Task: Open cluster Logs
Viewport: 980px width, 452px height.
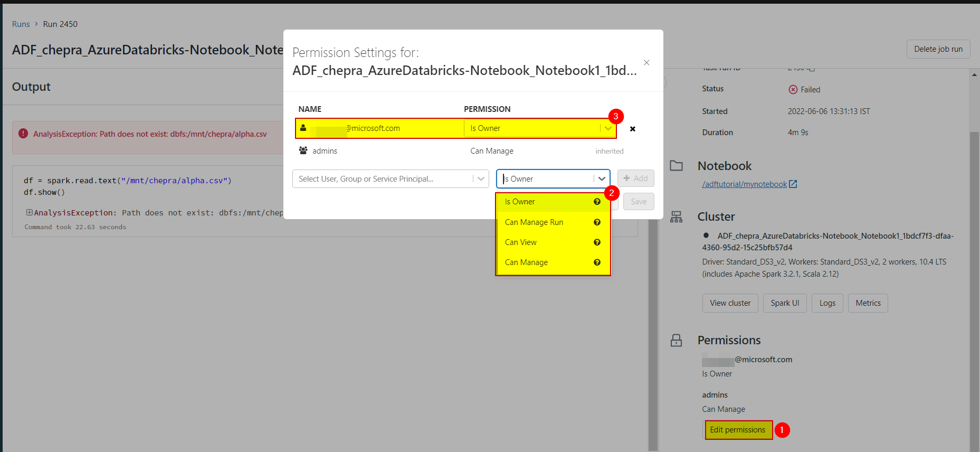Action: (827, 303)
